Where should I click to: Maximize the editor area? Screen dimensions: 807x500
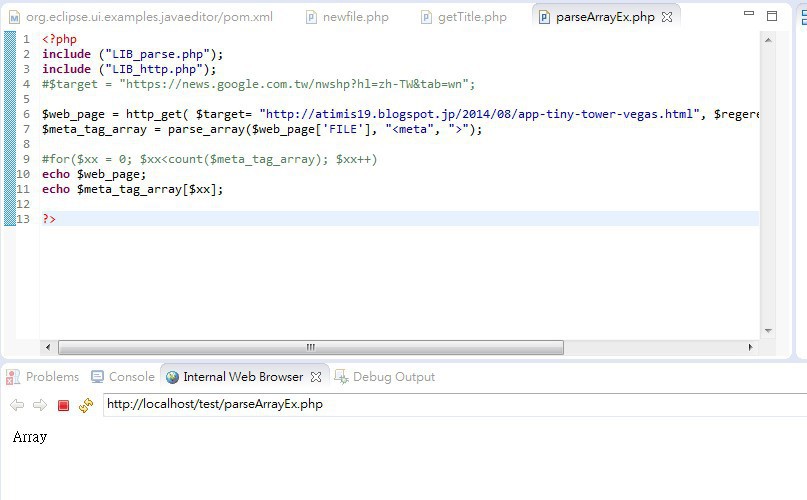click(772, 16)
